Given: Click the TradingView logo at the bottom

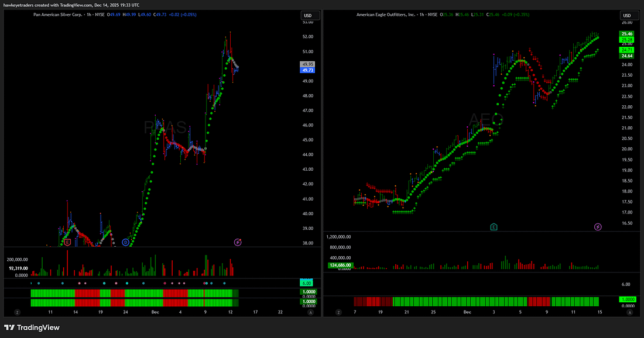Looking at the screenshot, I should [32, 327].
